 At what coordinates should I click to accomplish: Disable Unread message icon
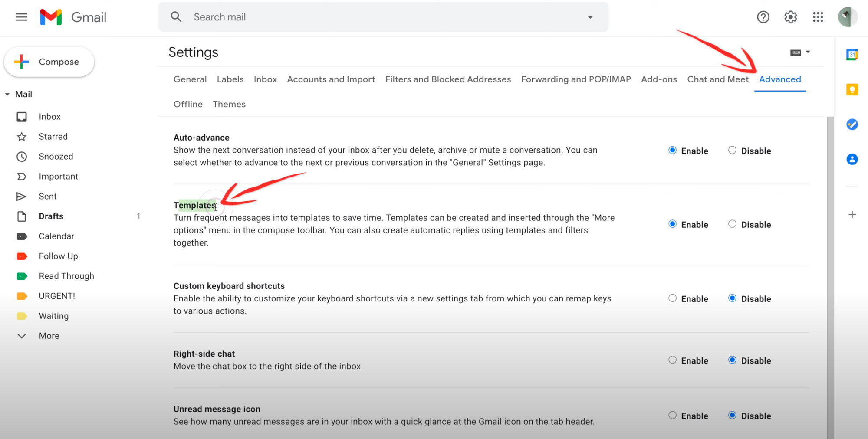click(732, 415)
